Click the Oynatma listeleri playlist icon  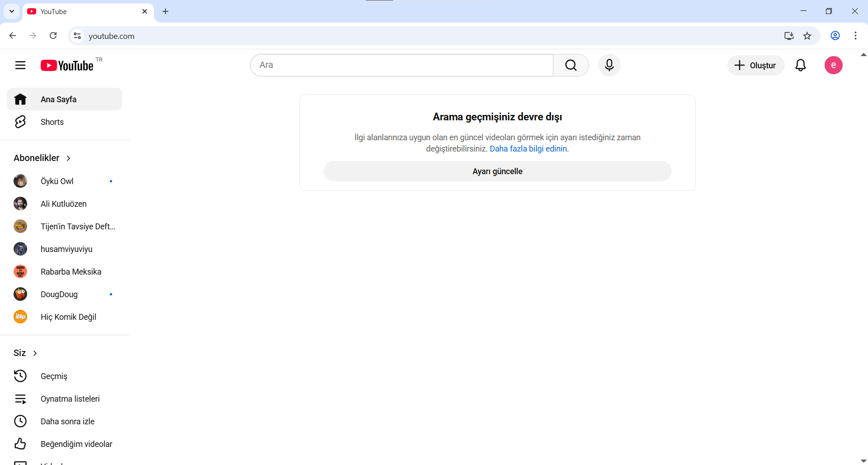(20, 399)
